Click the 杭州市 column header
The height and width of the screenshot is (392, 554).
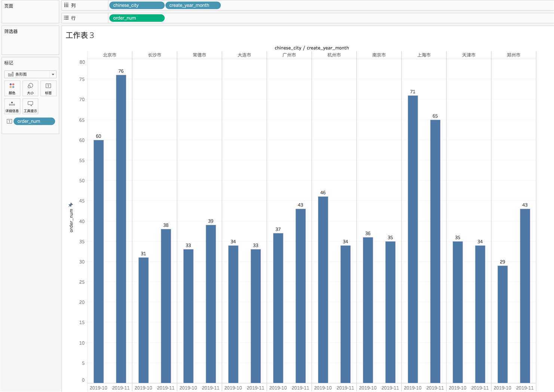tap(334, 55)
